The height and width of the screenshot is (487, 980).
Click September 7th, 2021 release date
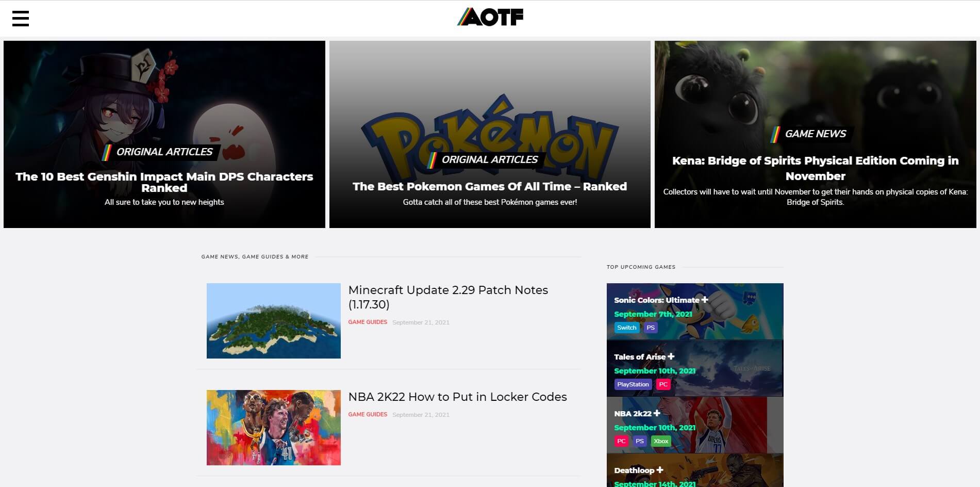pos(653,314)
